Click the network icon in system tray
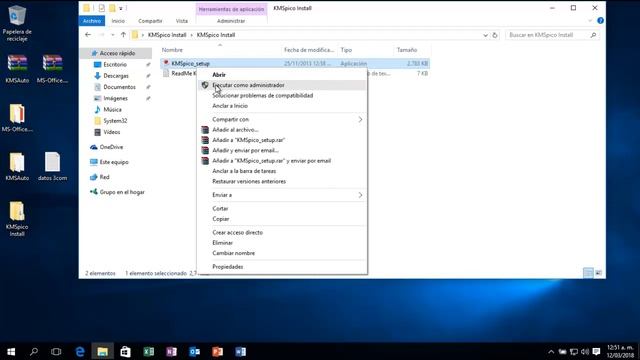Screen dimensions: 640x360 (x=573, y=352)
